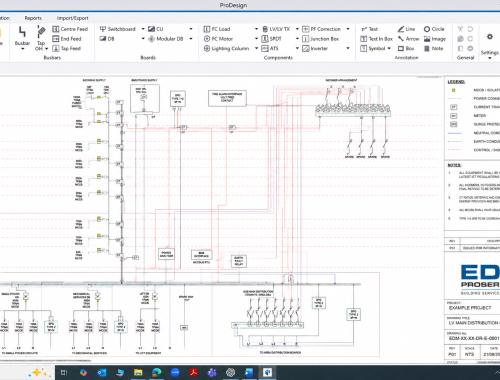Open Microsoft Teams from the taskbar

212,372
